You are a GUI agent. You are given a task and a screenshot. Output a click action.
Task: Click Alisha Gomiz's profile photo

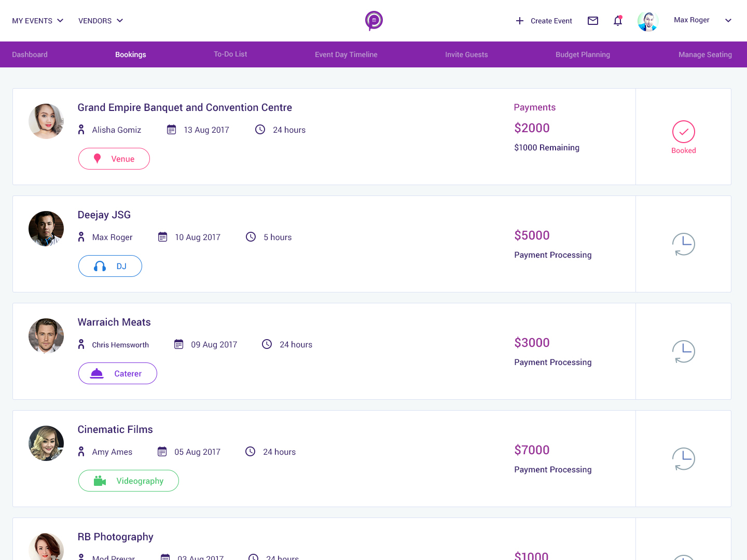pos(46,121)
